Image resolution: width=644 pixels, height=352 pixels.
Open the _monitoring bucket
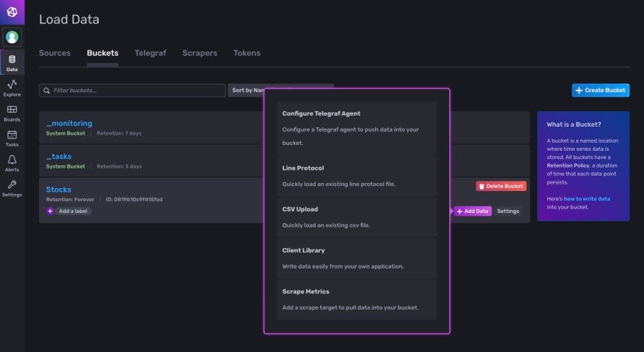(x=69, y=123)
